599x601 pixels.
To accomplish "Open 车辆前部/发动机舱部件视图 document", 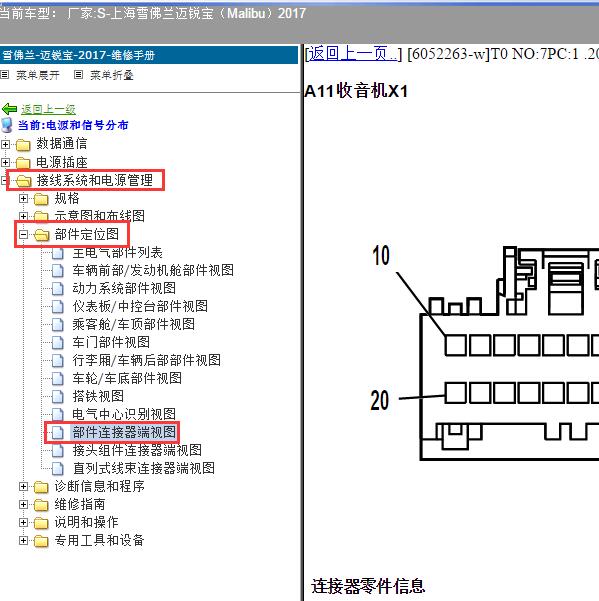I will (x=153, y=271).
